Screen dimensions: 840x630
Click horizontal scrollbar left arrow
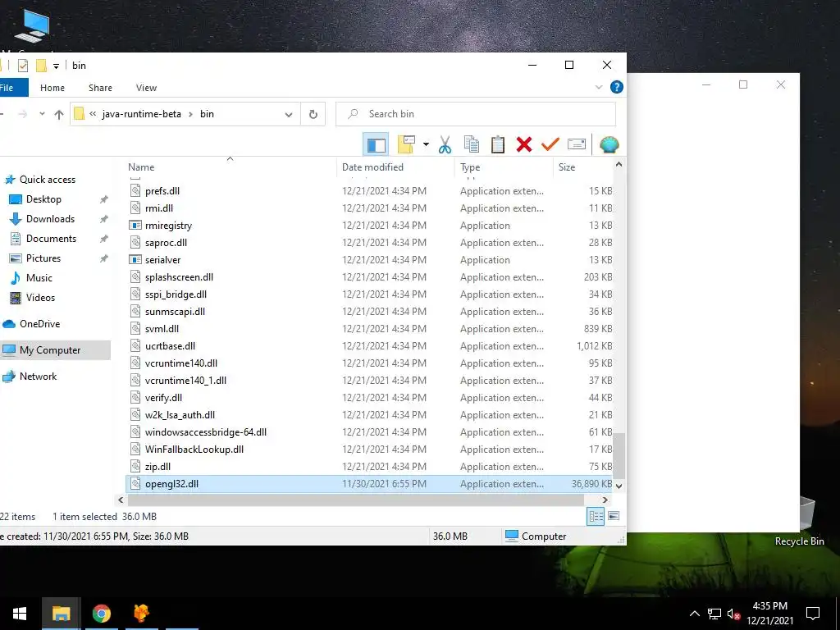point(121,500)
